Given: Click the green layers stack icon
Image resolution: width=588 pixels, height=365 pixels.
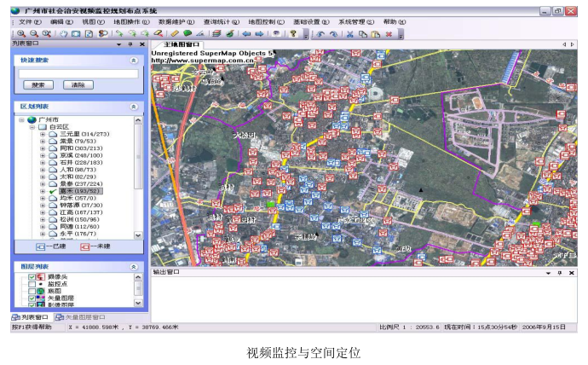Looking at the screenshot, I should pyautogui.click(x=216, y=34).
